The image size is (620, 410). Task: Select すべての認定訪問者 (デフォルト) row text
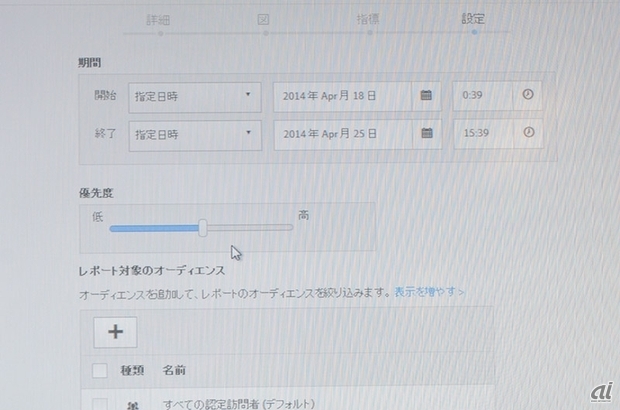tap(239, 404)
